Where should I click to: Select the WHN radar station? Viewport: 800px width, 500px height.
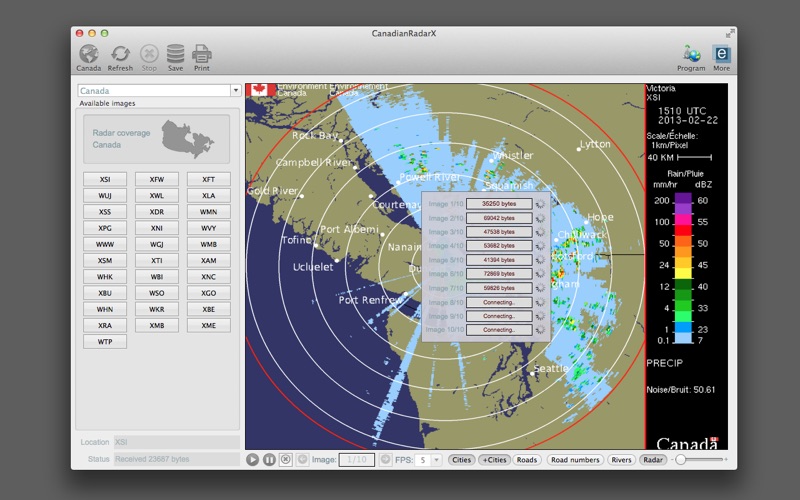point(105,309)
